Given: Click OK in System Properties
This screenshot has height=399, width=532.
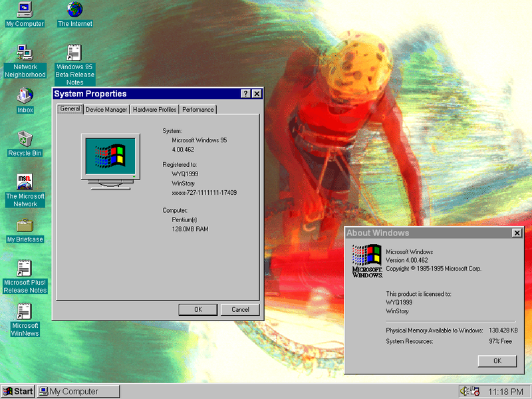Looking at the screenshot, I should tap(198, 309).
